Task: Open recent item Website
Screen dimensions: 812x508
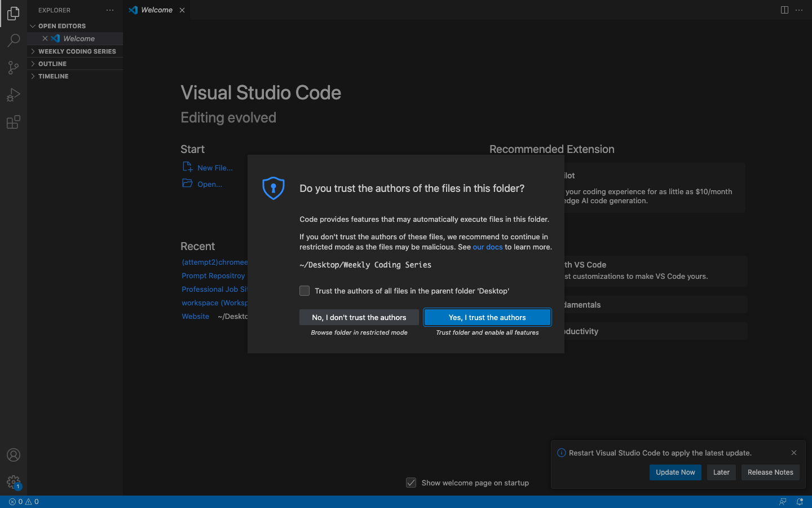Action: coord(195,316)
